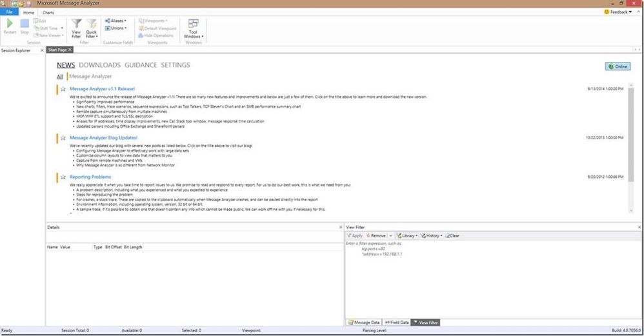Click Remove in the View Filter toolbar

click(376, 235)
